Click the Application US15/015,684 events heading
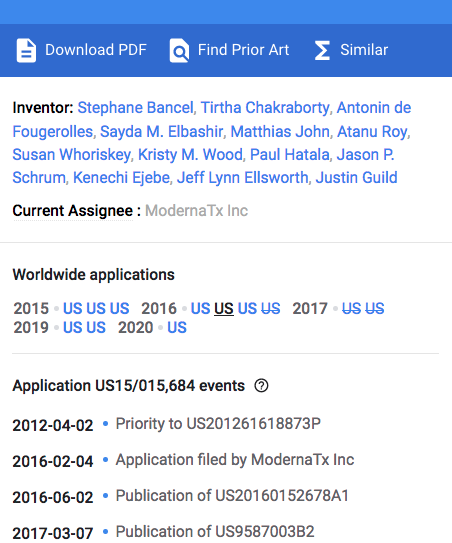The image size is (452, 543). (129, 385)
